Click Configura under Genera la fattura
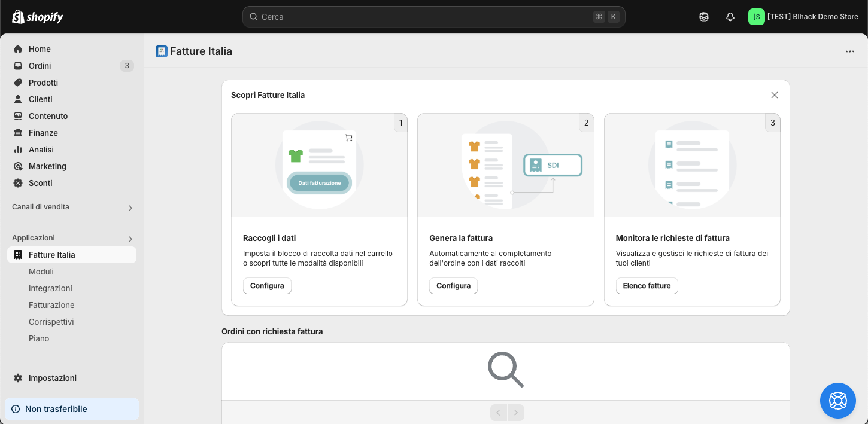Viewport: 868px width, 424px height. tap(453, 286)
